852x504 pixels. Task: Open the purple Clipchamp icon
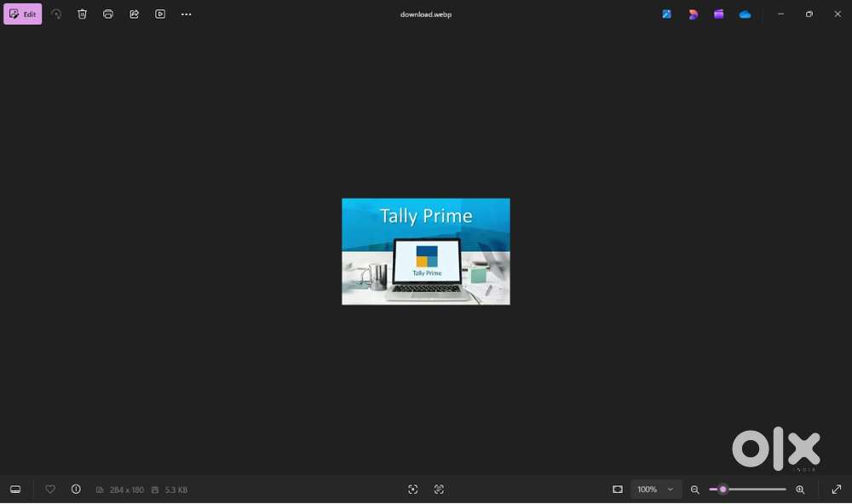click(719, 14)
